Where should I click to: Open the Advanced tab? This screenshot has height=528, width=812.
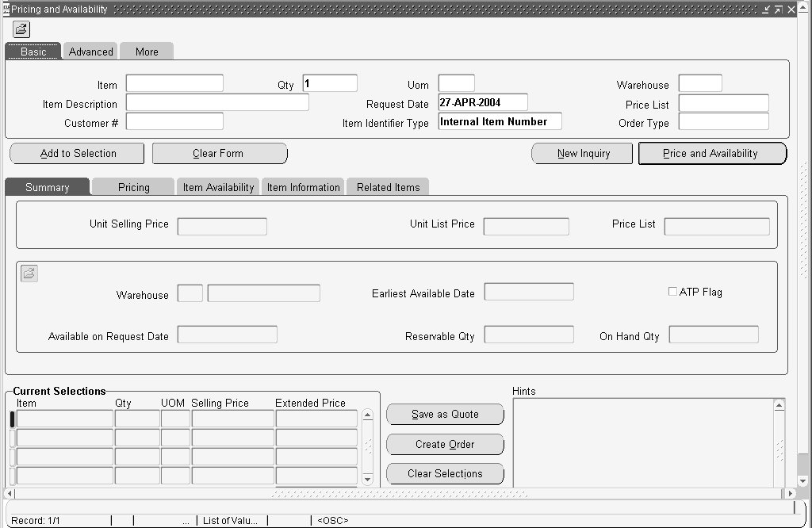[x=90, y=52]
